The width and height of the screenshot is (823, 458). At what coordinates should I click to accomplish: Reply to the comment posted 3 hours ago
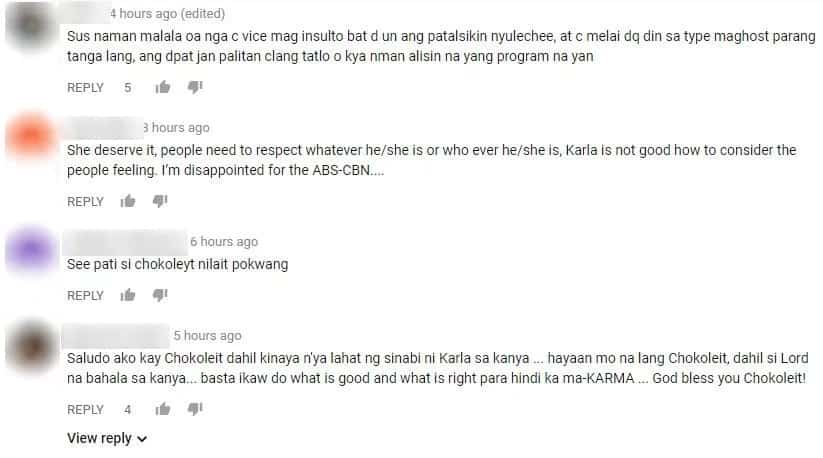coord(85,201)
